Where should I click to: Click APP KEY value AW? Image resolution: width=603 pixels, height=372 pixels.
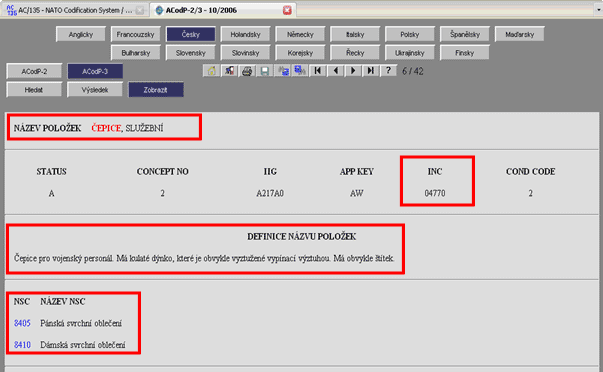pyautogui.click(x=356, y=193)
